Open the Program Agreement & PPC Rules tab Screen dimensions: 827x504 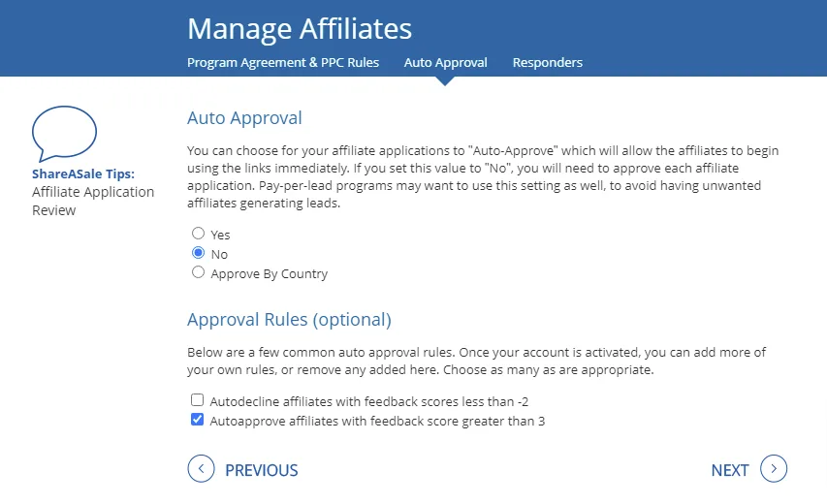coord(283,62)
